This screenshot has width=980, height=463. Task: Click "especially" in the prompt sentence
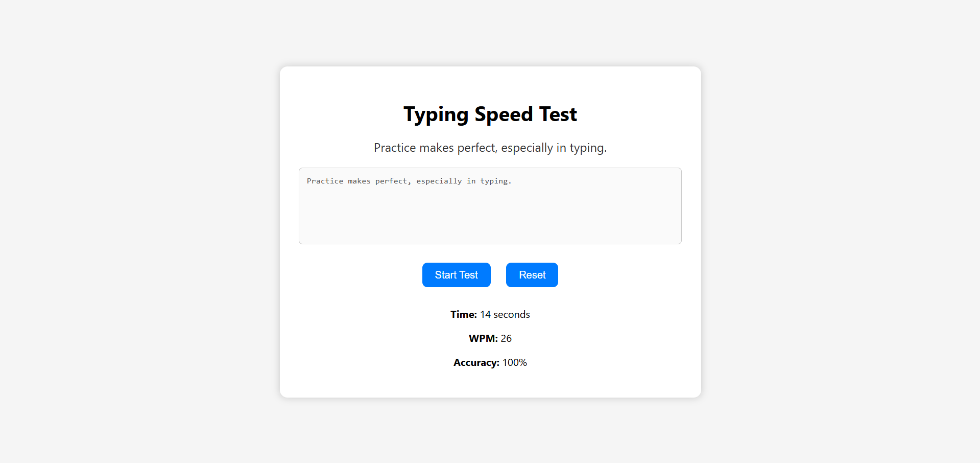527,148
